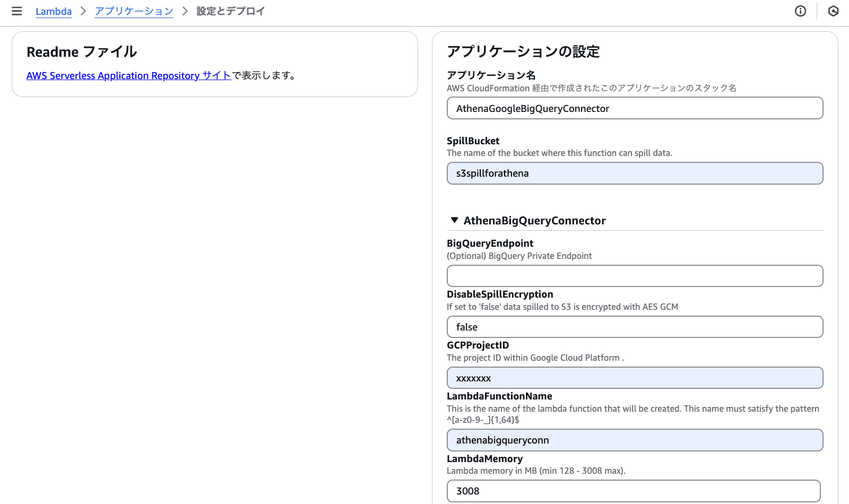Viewport: 849px width, 504px height.
Task: Select the DisableSpillEncryption field
Action: coord(635,327)
